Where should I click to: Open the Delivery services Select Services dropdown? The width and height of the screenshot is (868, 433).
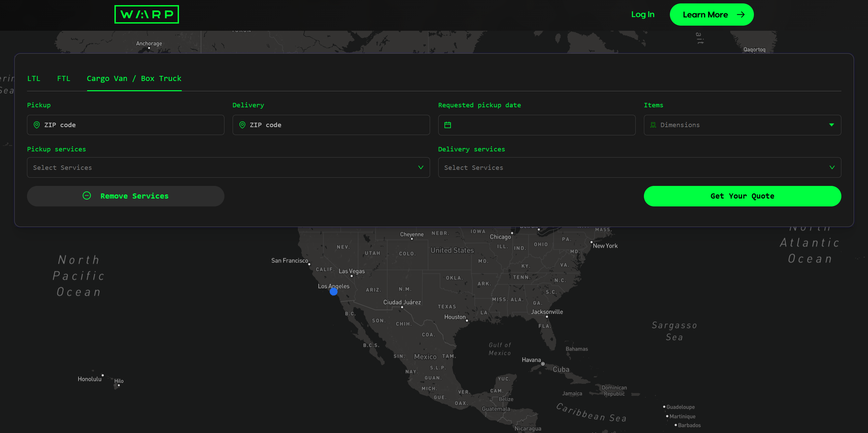point(639,167)
